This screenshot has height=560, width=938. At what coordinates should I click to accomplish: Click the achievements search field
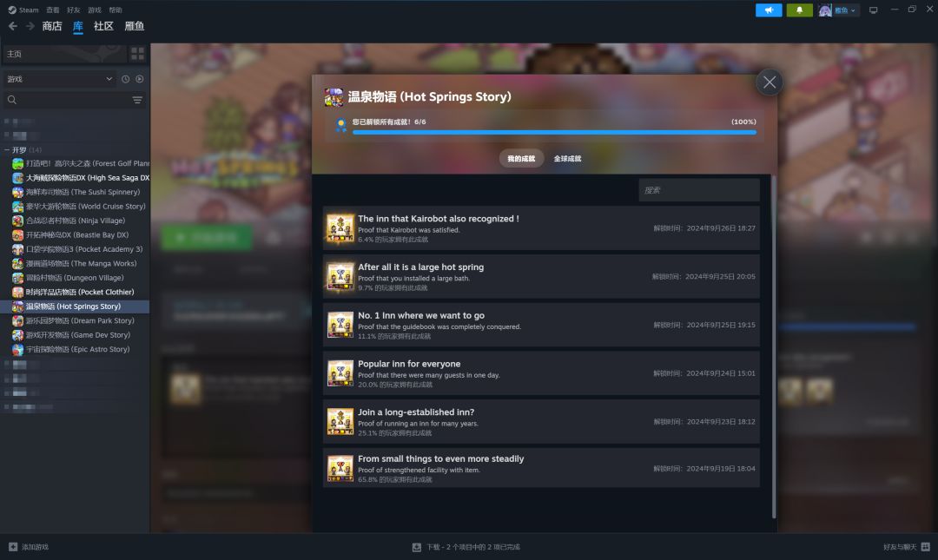698,190
